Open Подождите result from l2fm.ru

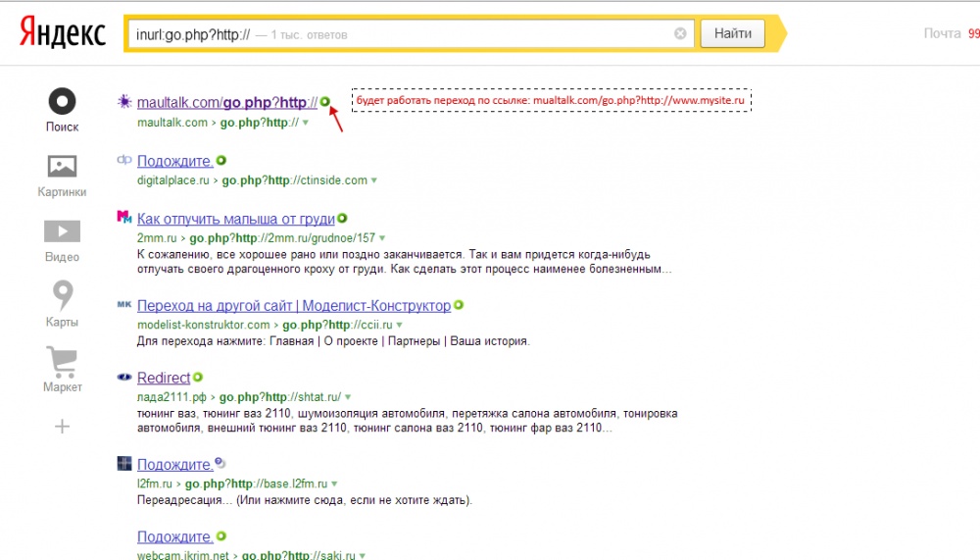coord(175,465)
